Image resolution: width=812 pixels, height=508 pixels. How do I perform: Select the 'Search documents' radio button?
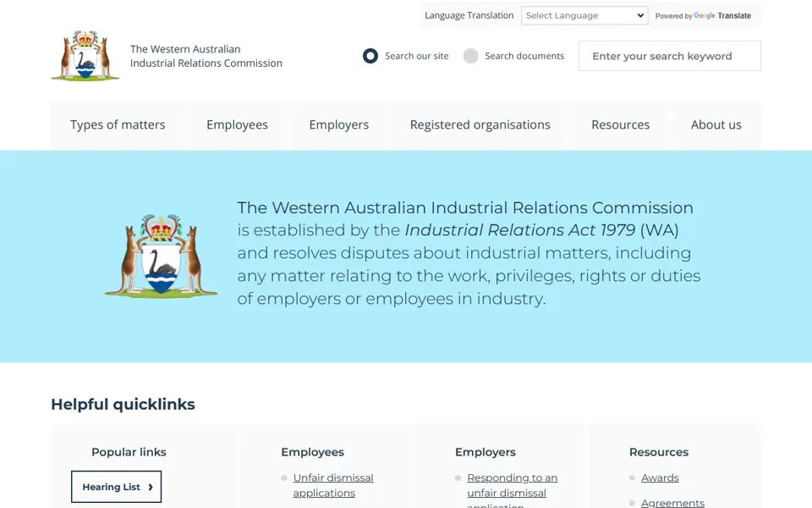471,56
